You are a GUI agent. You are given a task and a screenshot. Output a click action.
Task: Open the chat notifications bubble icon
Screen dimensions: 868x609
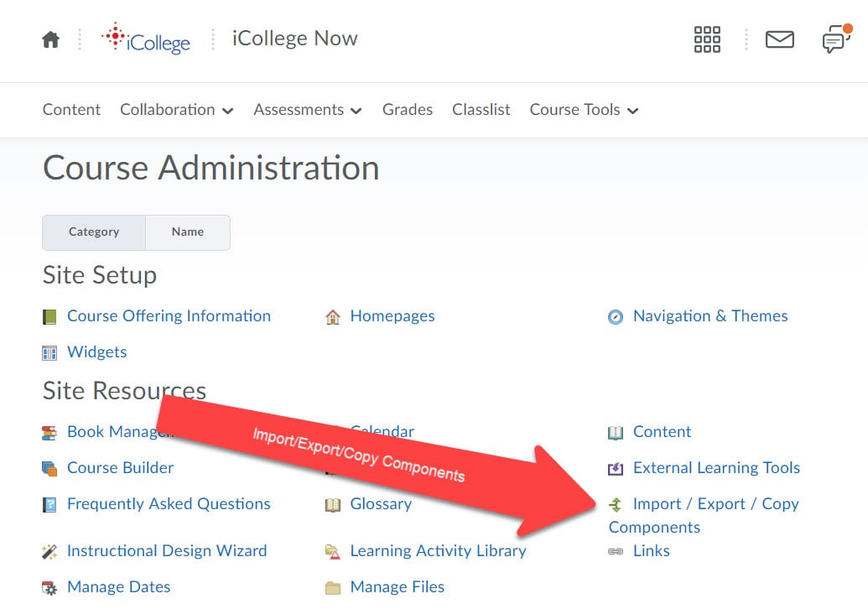tap(836, 39)
